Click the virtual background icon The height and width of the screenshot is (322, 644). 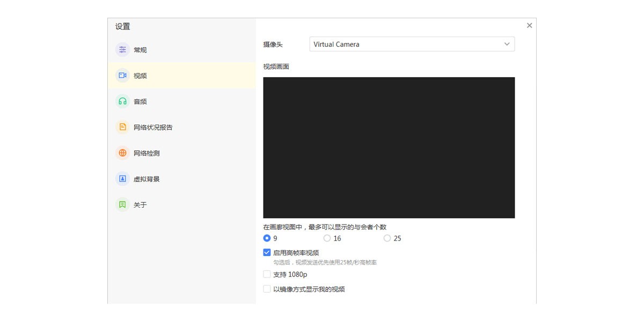(122, 179)
